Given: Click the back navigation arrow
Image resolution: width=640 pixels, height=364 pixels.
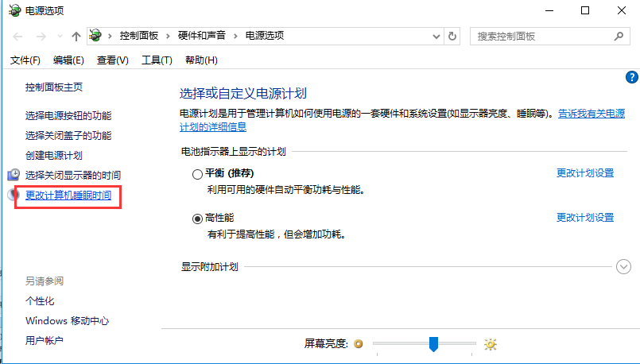Looking at the screenshot, I should pyautogui.click(x=17, y=37).
